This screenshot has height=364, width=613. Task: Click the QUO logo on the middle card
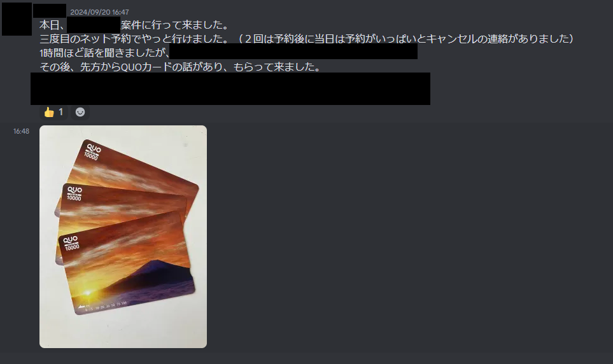coord(74,190)
